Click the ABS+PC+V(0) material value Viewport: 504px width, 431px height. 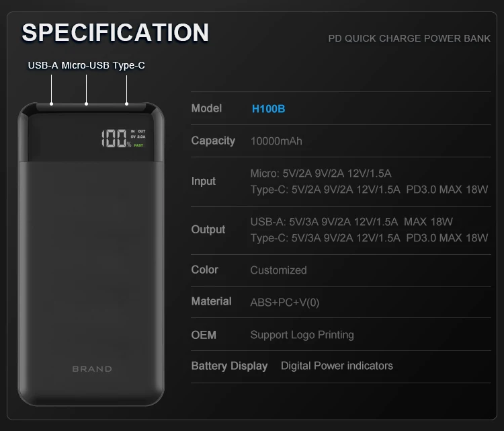285,303
